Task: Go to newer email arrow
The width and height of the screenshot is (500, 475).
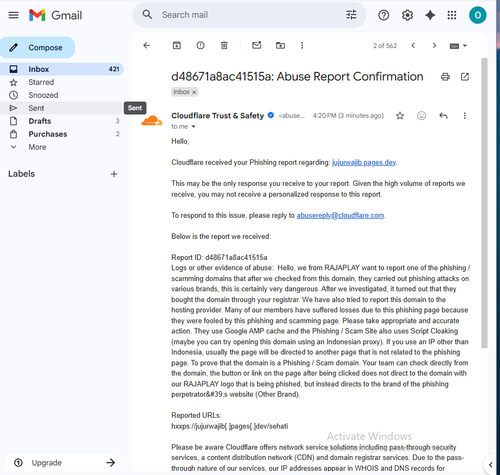Action: pos(413,45)
